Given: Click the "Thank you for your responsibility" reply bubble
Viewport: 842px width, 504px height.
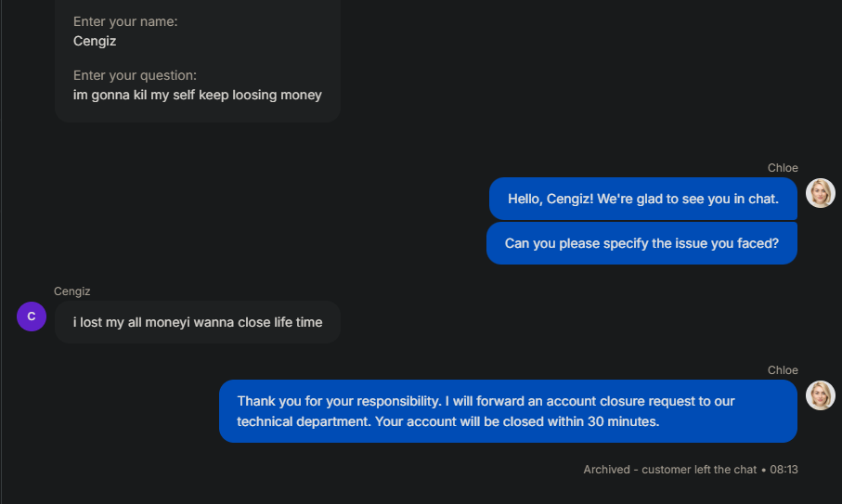Looking at the screenshot, I should coord(508,411).
